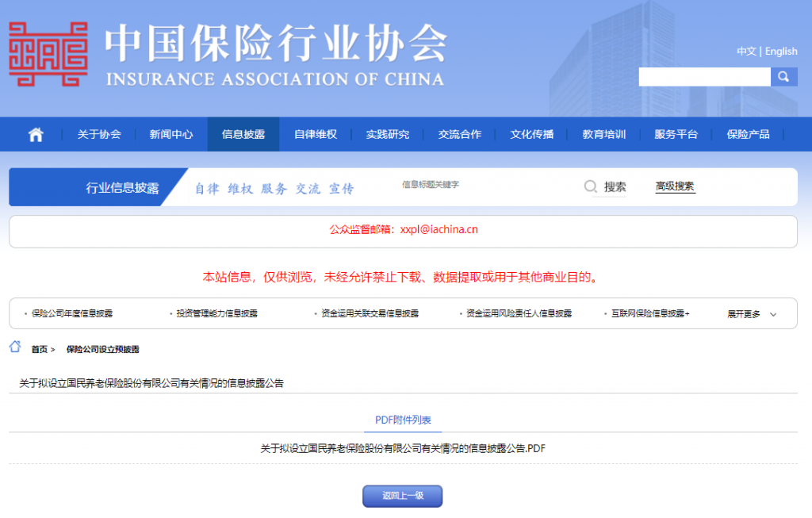The height and width of the screenshot is (518, 812).
Task: Click the Insurance Association red logo
Action: click(48, 54)
